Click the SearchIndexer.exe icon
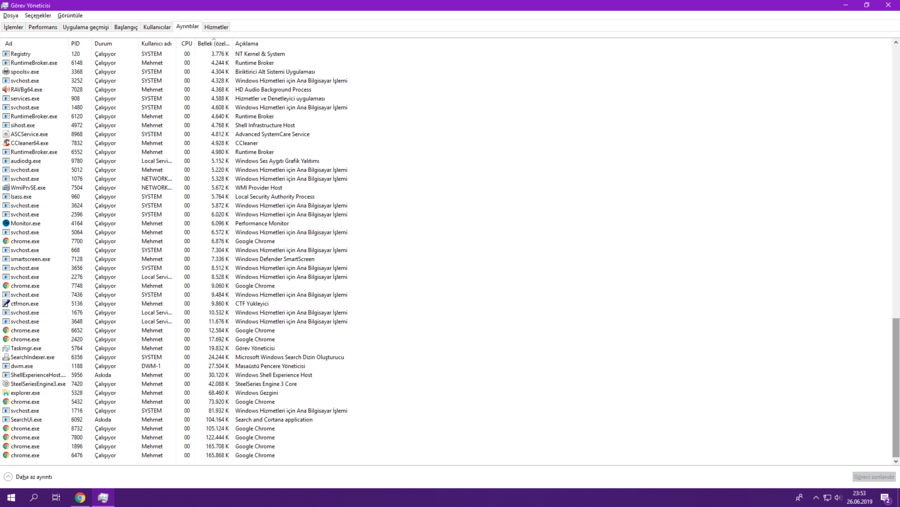 tap(6, 357)
